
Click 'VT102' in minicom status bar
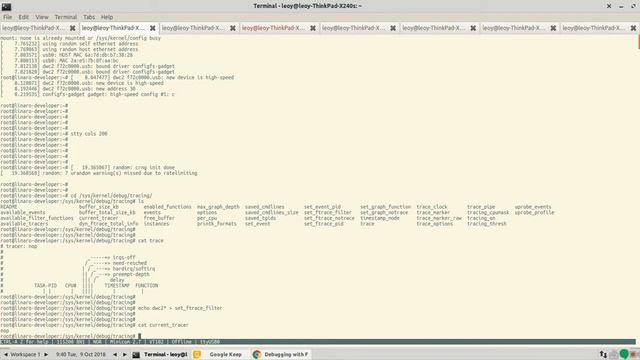click(x=156, y=342)
